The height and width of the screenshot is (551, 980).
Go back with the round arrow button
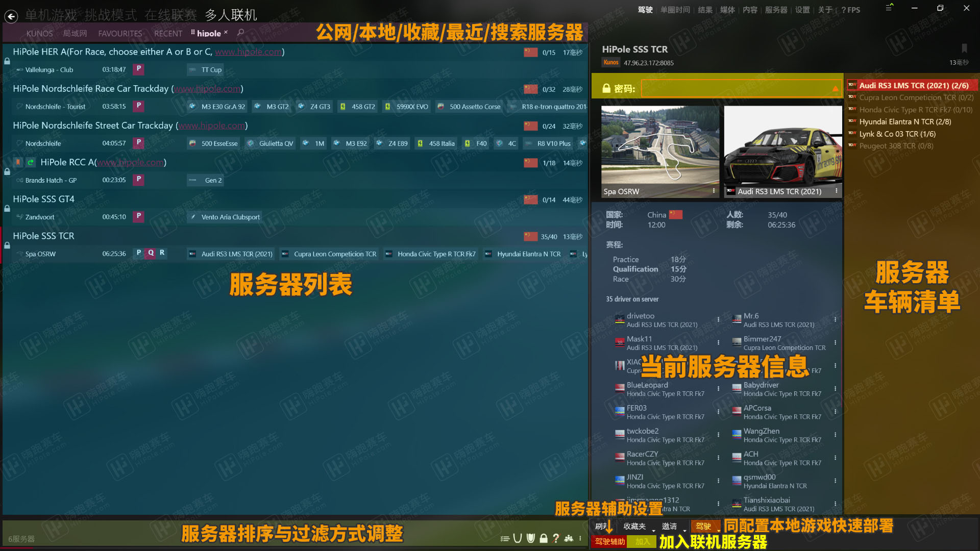(x=11, y=16)
